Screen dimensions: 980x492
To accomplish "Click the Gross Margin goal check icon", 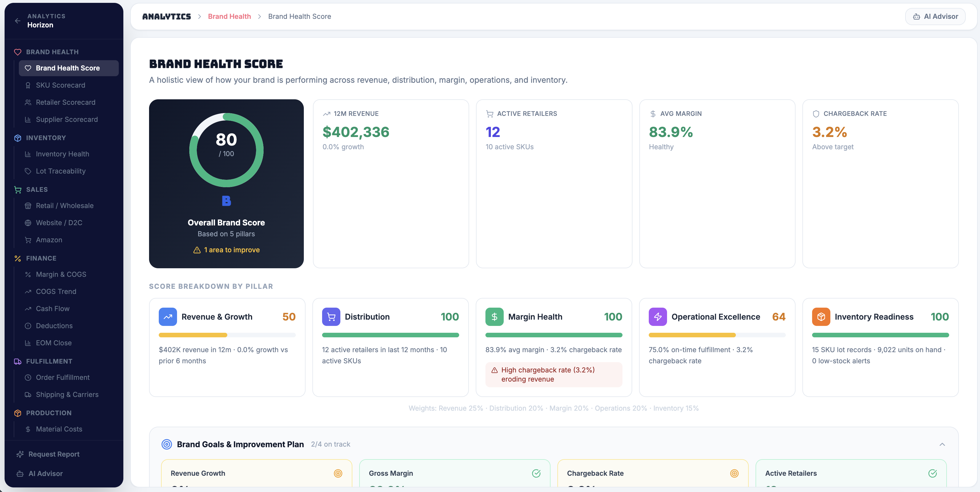I will point(536,473).
